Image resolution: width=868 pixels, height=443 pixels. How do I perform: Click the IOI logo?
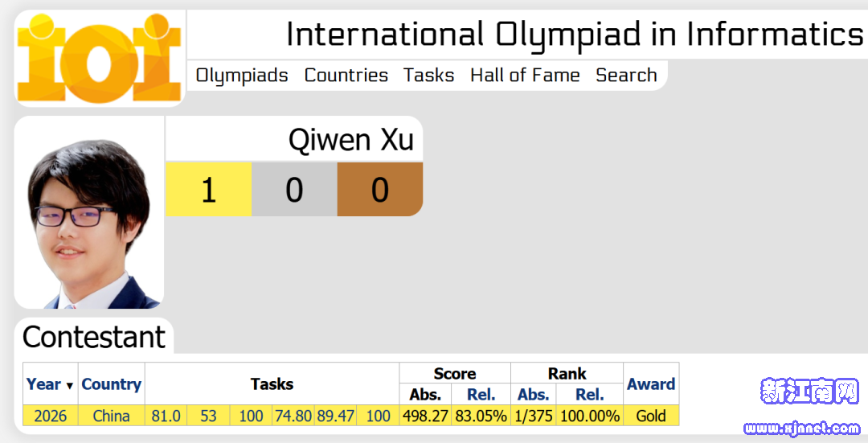(x=100, y=58)
